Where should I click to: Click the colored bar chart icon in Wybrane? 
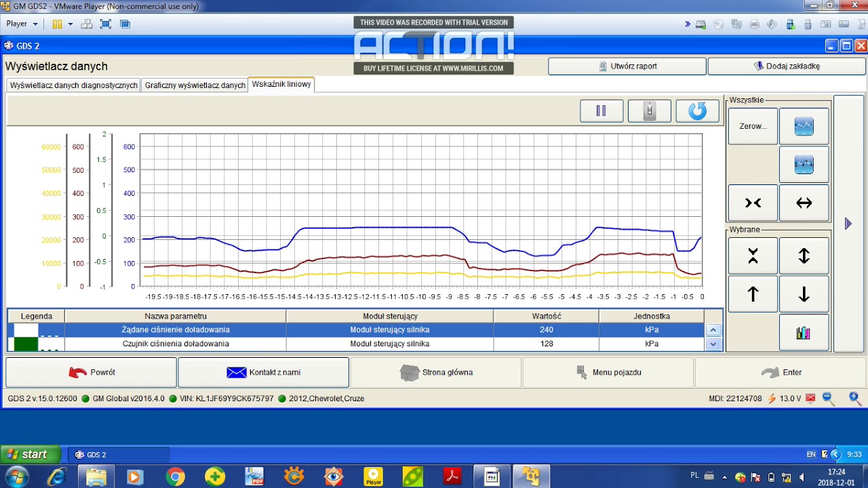point(804,332)
